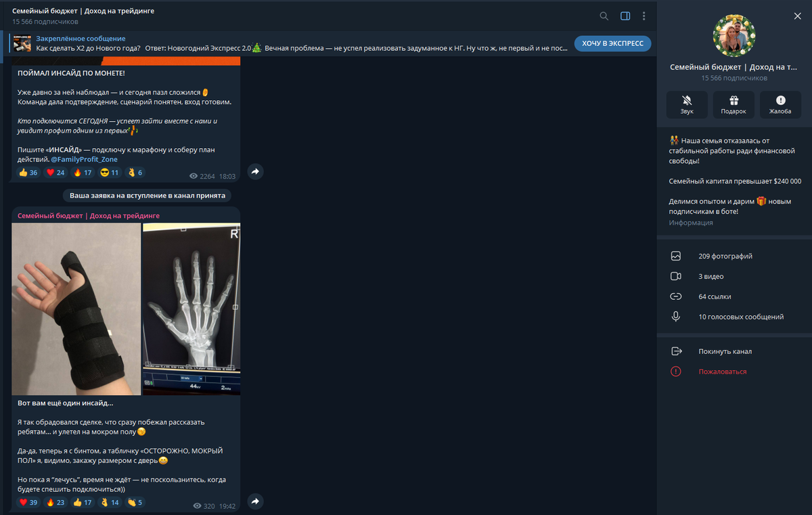Image resolution: width=812 pixels, height=515 pixels.
Task: Click the ХОЧУ В ЭКСПРЕСС button
Action: point(613,43)
